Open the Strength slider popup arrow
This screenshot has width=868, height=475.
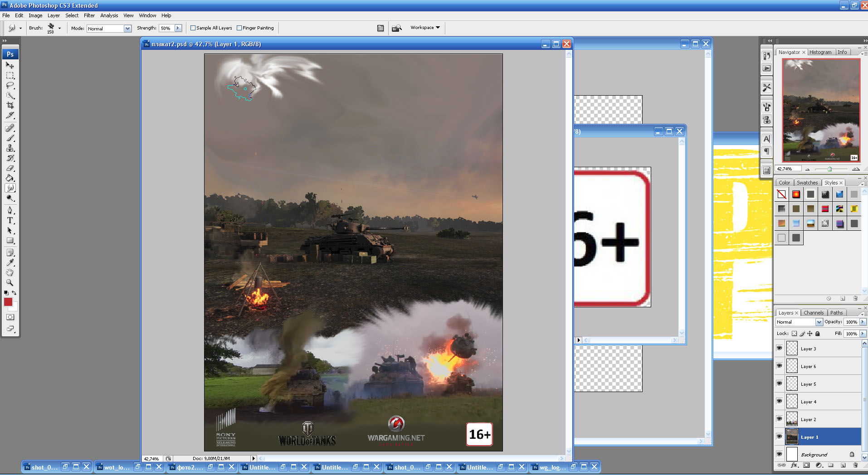[178, 28]
